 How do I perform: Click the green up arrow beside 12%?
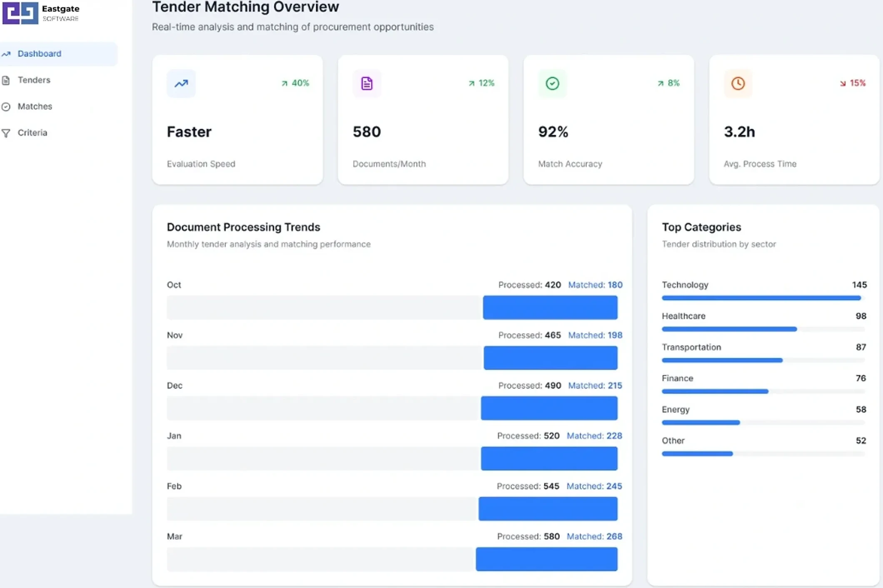pos(471,83)
